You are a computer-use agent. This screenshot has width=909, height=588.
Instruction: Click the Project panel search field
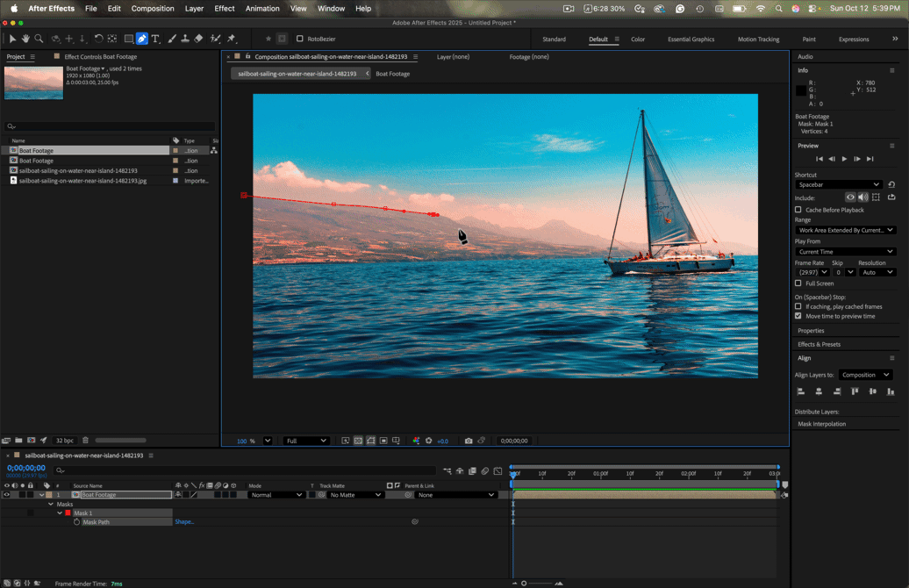pyautogui.click(x=111, y=126)
